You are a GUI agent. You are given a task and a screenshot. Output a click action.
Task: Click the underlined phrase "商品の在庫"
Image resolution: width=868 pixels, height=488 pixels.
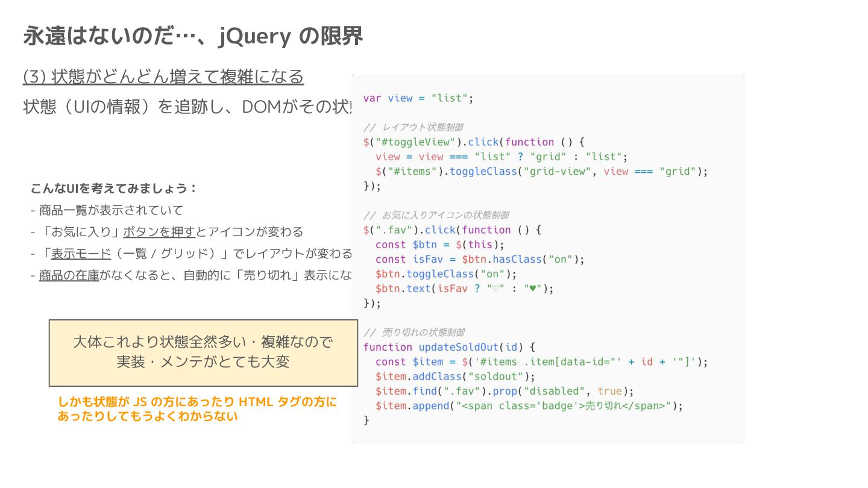coord(69,275)
